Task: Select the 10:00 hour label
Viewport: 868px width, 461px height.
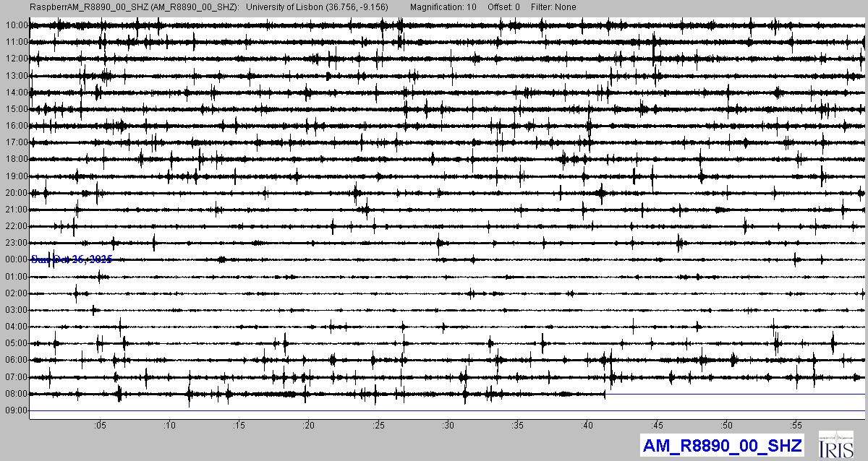Action: (x=16, y=25)
